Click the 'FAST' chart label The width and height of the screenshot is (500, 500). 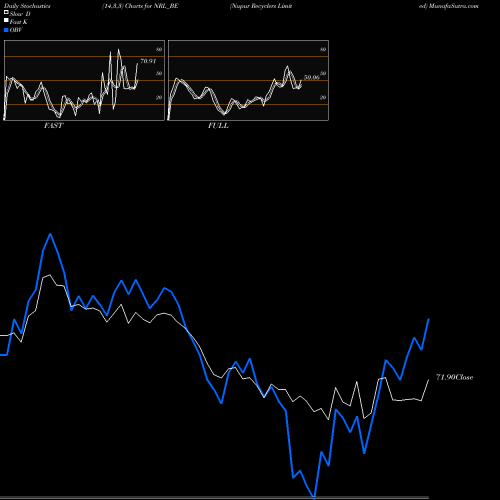(53, 125)
